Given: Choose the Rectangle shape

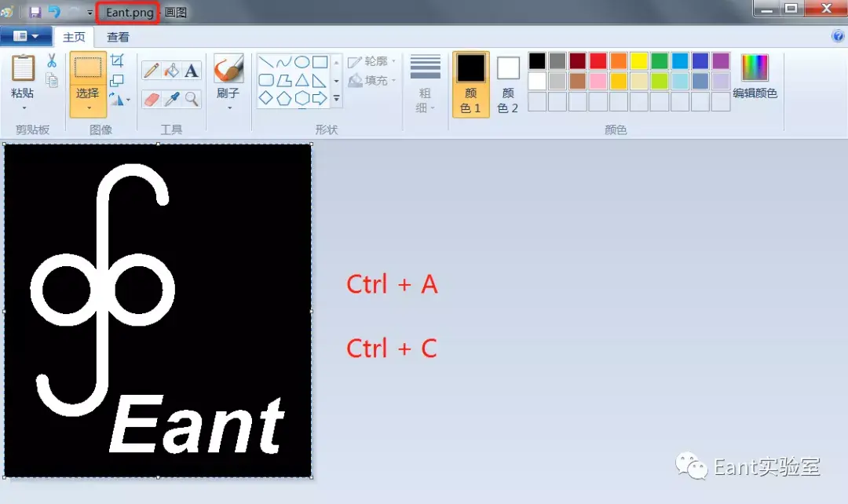Looking at the screenshot, I should click(x=320, y=62).
